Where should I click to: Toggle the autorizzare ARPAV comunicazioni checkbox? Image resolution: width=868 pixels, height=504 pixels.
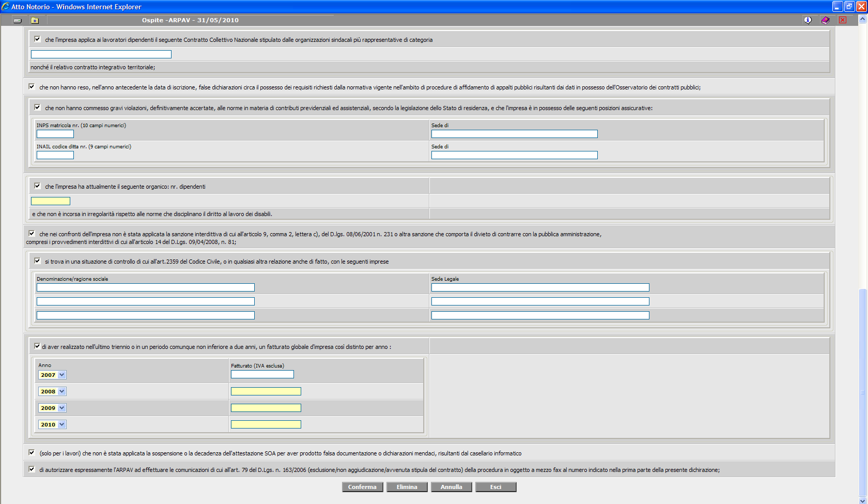(x=32, y=469)
